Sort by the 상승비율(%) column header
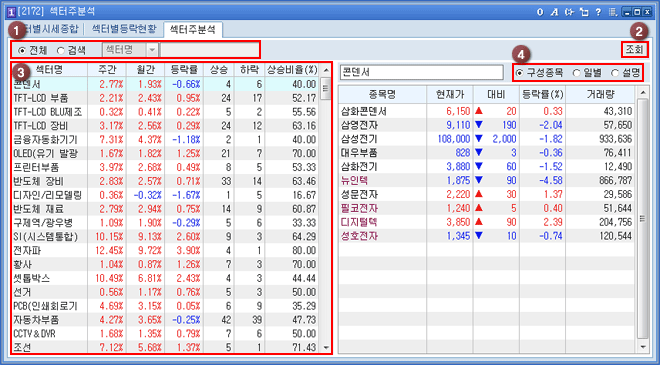Image resolution: width=660 pixels, height=365 pixels. tap(292, 70)
